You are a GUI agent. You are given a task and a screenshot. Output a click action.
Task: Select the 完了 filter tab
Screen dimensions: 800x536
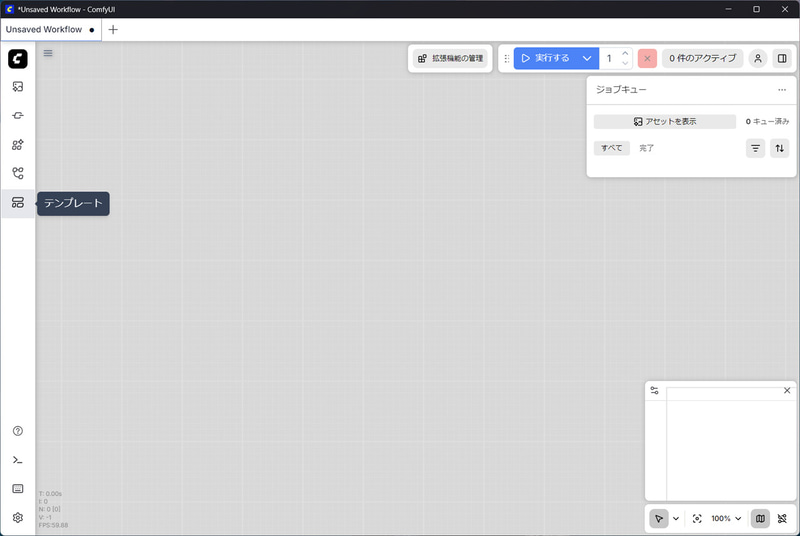click(646, 148)
